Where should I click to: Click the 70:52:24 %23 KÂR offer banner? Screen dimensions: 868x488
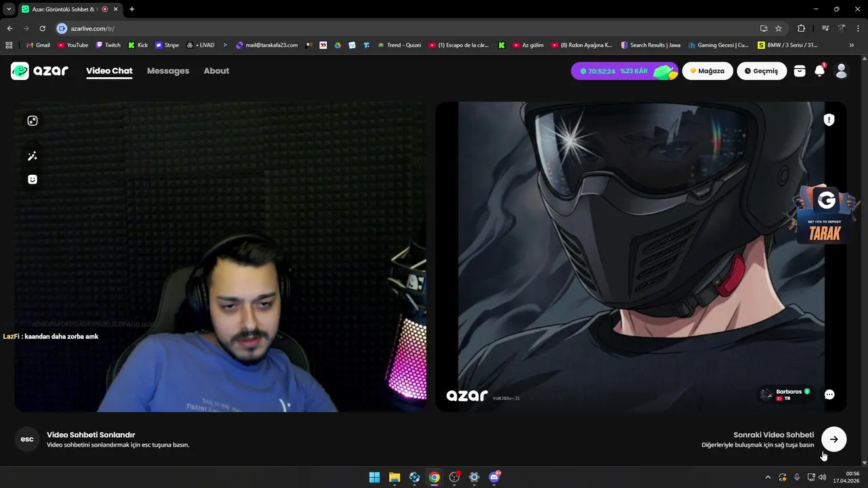click(624, 71)
